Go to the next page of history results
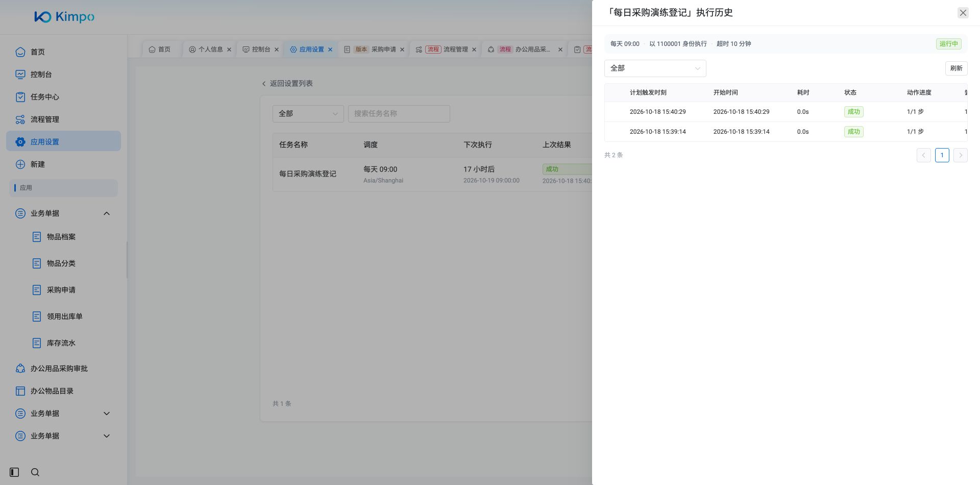 click(960, 155)
